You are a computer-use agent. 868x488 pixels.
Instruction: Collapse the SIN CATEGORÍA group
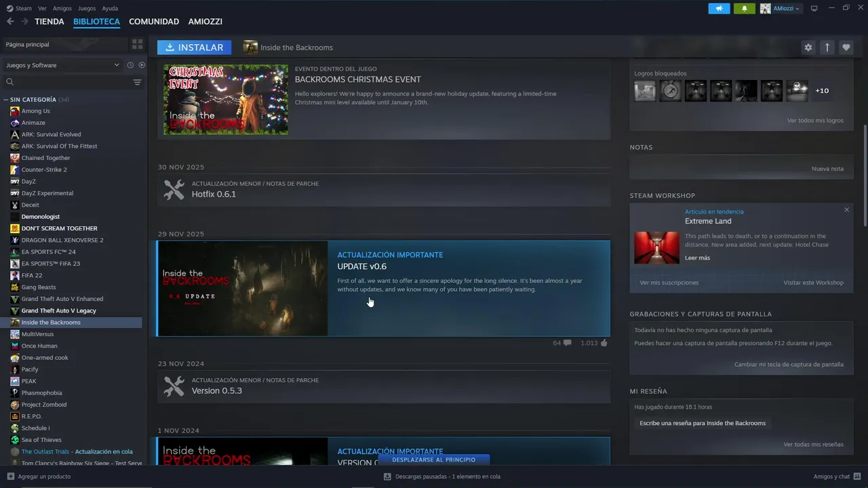point(6,100)
